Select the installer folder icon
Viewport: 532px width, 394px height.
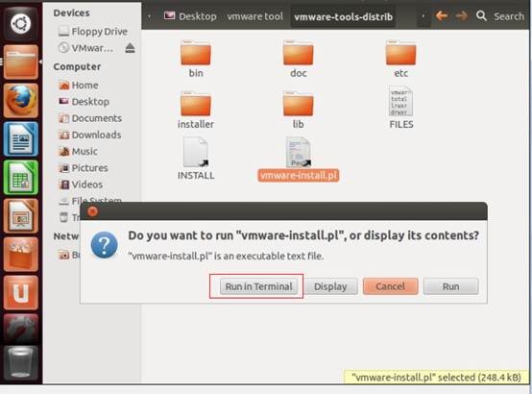click(196, 104)
